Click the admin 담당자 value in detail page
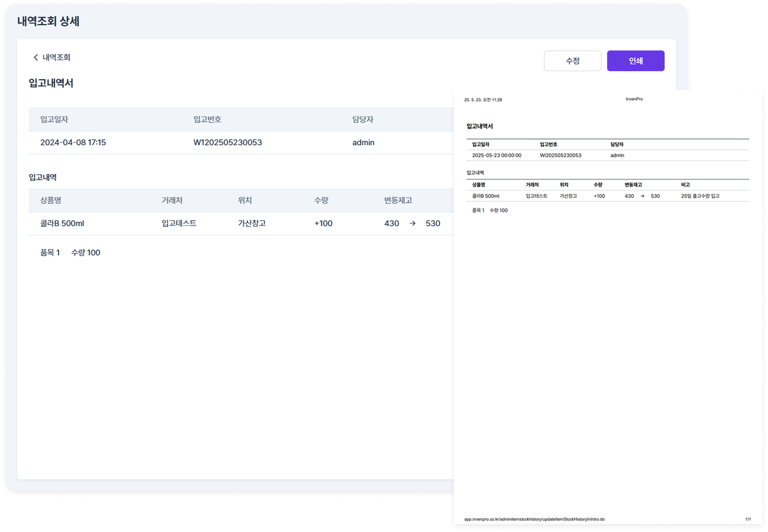This screenshot has height=532, width=768. point(363,142)
